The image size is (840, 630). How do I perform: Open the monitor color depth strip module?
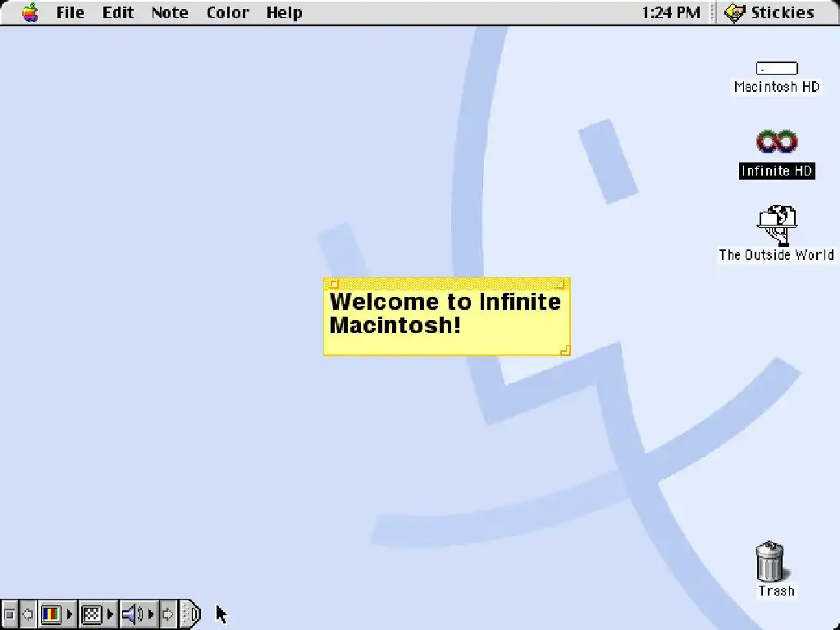pyautogui.click(x=52, y=614)
